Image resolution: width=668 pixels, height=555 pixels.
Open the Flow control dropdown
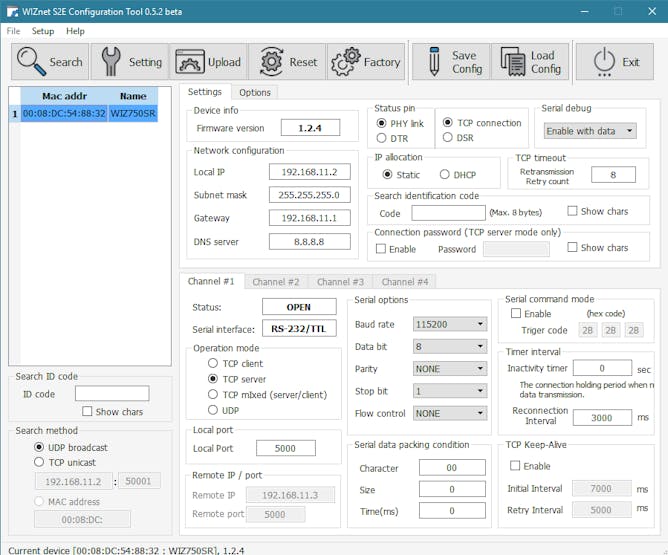pyautogui.click(x=450, y=413)
